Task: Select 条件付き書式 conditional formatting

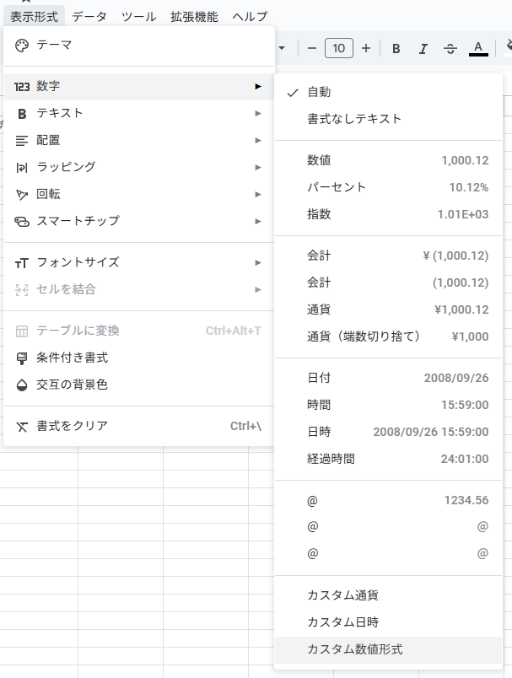Action: (139, 358)
